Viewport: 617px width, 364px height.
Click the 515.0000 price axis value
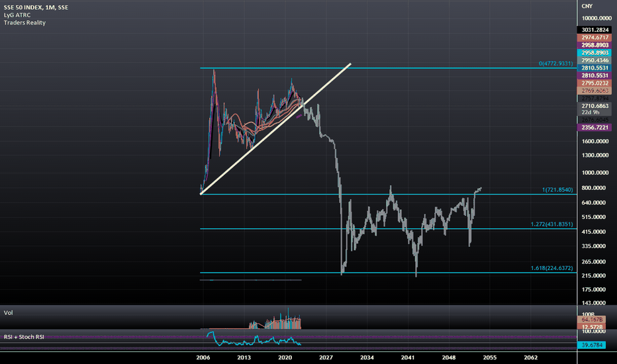[593, 217]
